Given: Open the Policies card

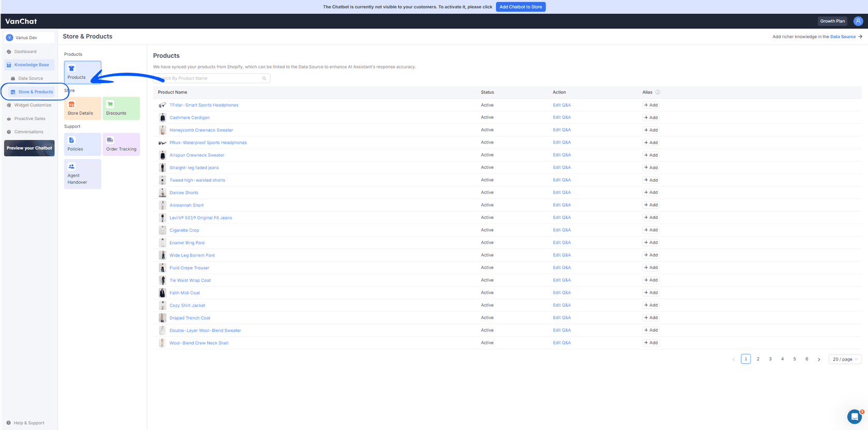Looking at the screenshot, I should 83,145.
